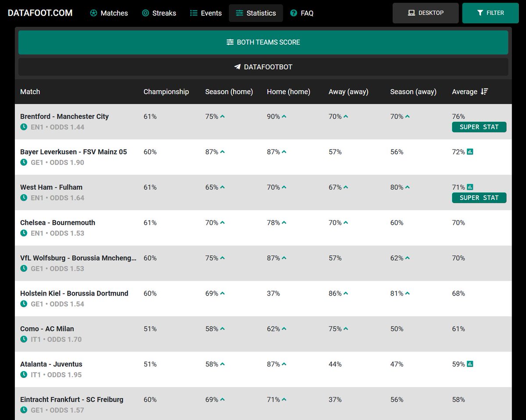Click the Streaks target icon
Image resolution: width=526 pixels, height=420 pixels.
click(x=145, y=13)
